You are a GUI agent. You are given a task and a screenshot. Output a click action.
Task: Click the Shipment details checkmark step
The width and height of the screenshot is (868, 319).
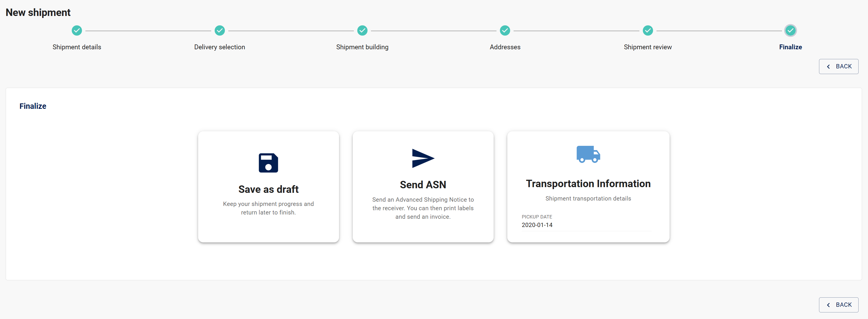point(77,31)
